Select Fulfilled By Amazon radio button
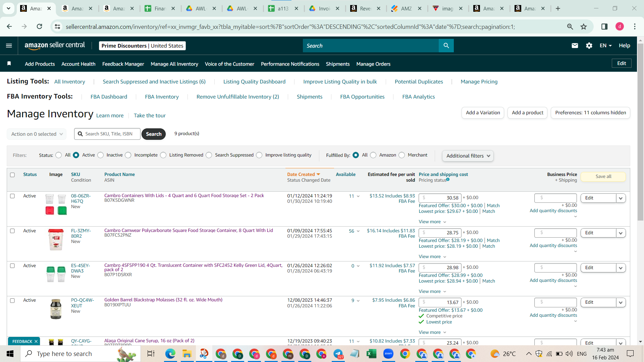The height and width of the screenshot is (362, 644). (x=373, y=155)
